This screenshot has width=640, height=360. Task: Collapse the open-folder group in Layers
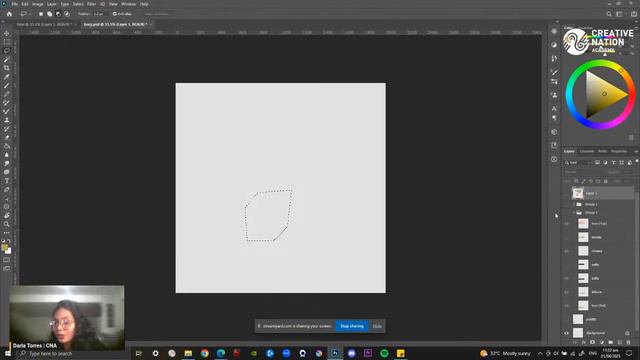coord(573,213)
